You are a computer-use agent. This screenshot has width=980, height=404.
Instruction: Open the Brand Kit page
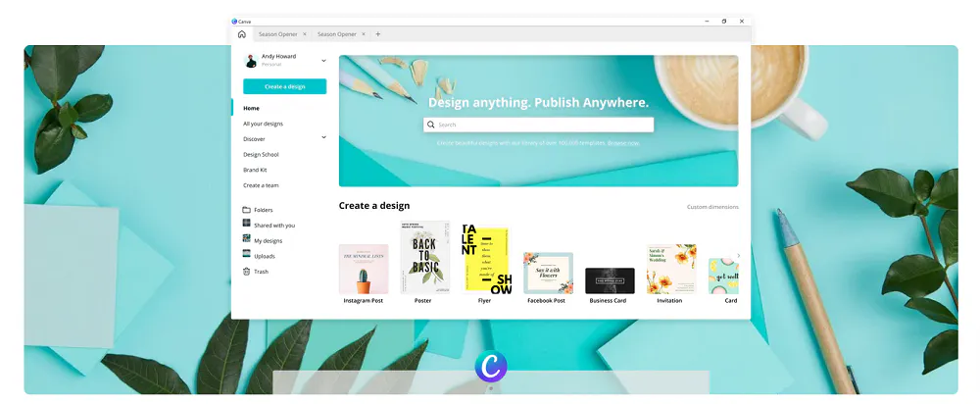pos(255,170)
